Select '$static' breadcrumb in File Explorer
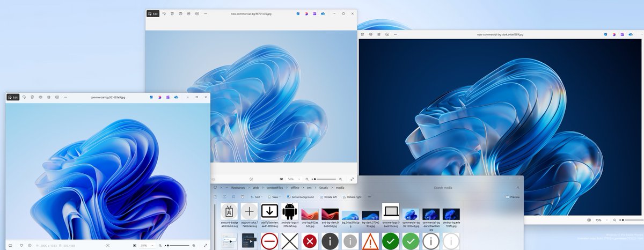 point(324,188)
